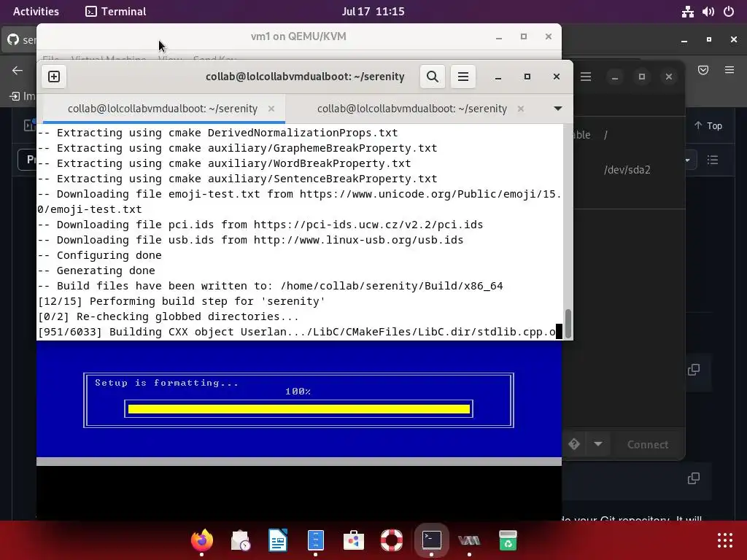
Task: Click the upper copy icon in browser page
Action: pyautogui.click(x=694, y=370)
